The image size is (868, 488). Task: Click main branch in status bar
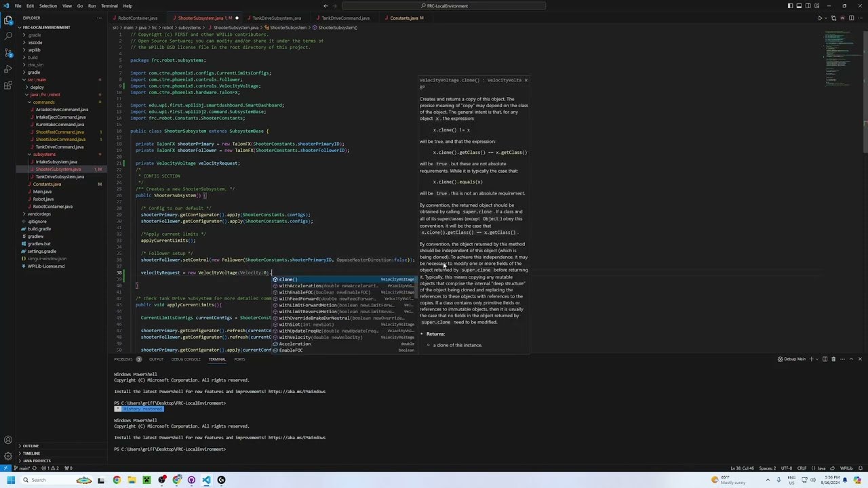(21, 468)
